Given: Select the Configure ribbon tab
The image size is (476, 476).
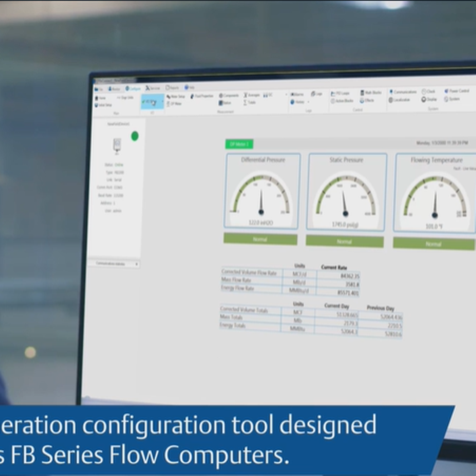Looking at the screenshot, I should (x=133, y=89).
